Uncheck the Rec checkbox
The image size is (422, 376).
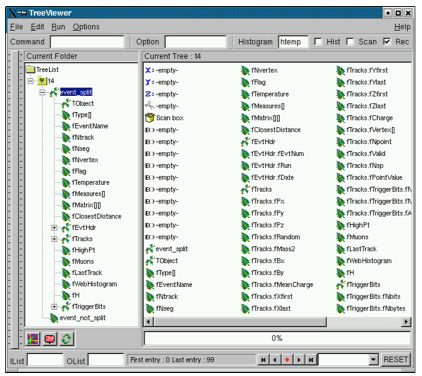pyautogui.click(x=387, y=42)
